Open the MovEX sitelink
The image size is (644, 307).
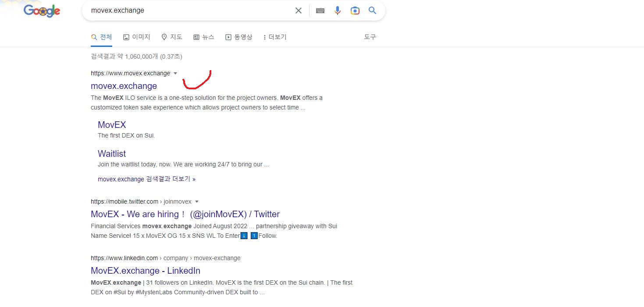coord(112,125)
